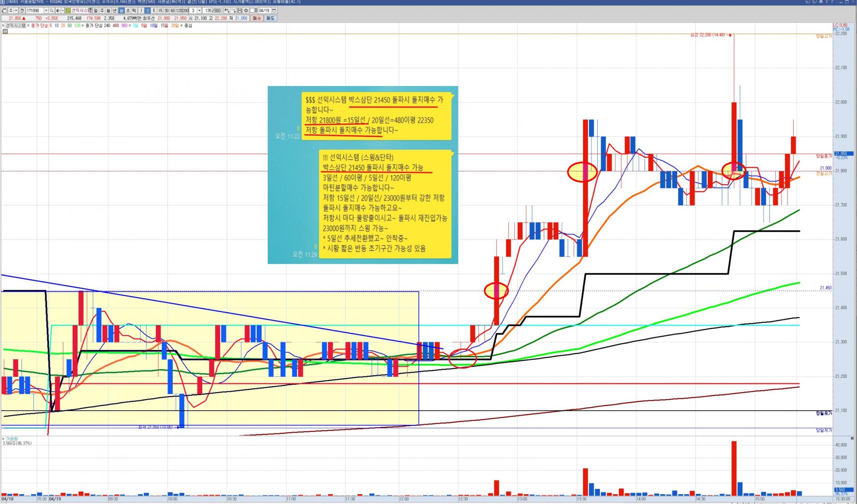Open the 주 market type dropdown arrow

click(16, 10)
